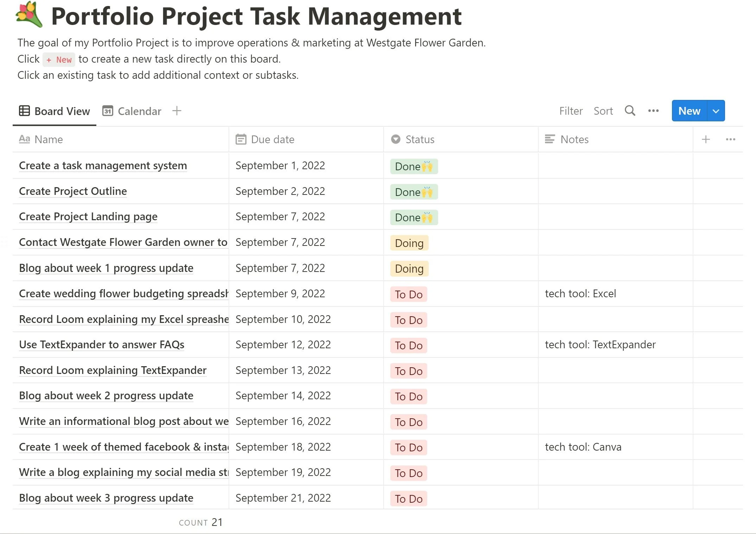Expand the New button dropdown arrow

[716, 111]
